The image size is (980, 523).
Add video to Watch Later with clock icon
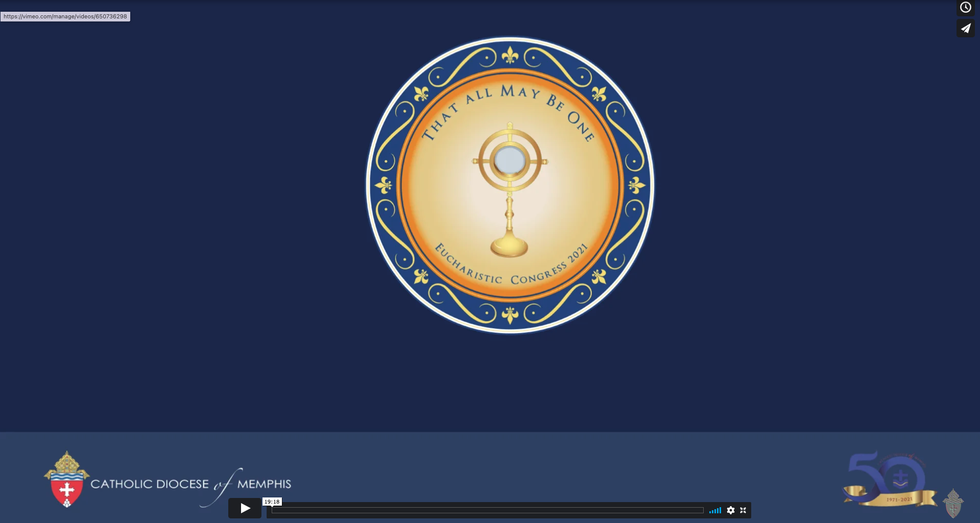(965, 7)
